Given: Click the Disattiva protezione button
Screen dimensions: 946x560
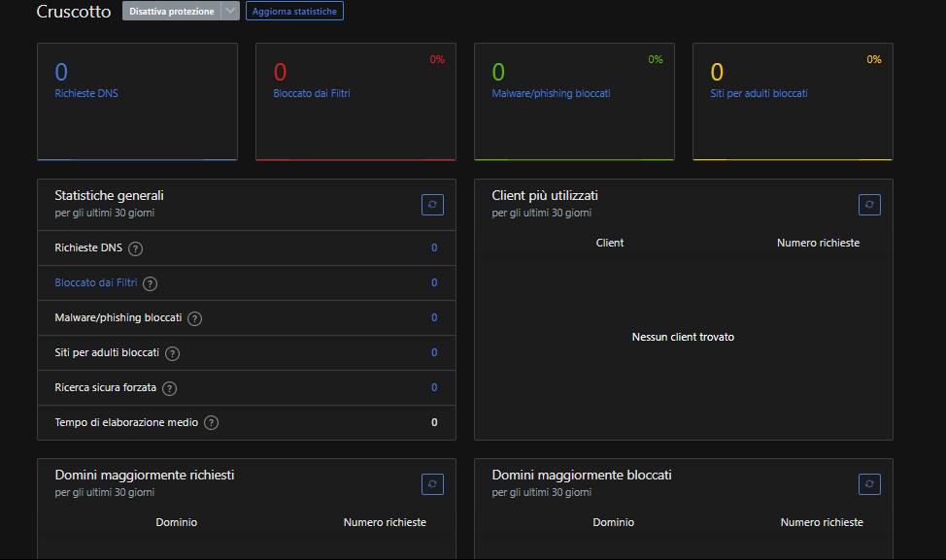Looking at the screenshot, I should click(x=171, y=12).
